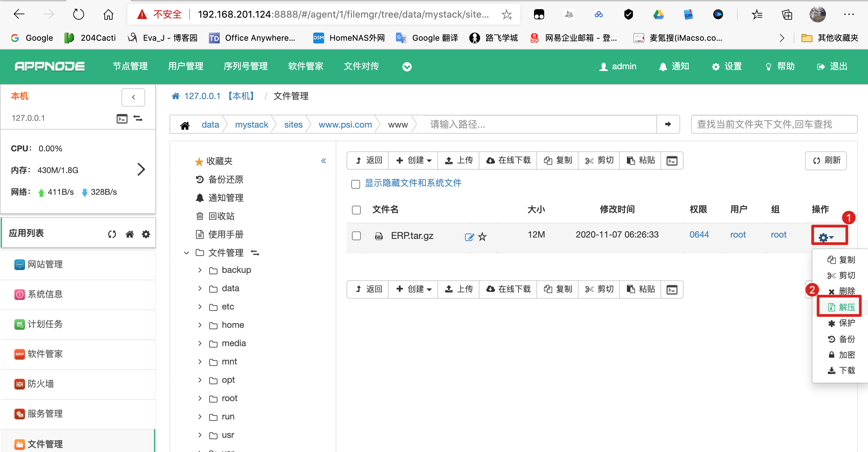Viewport: 868px width, 452px height.
Task: Expand media folder in tree
Action: click(200, 343)
